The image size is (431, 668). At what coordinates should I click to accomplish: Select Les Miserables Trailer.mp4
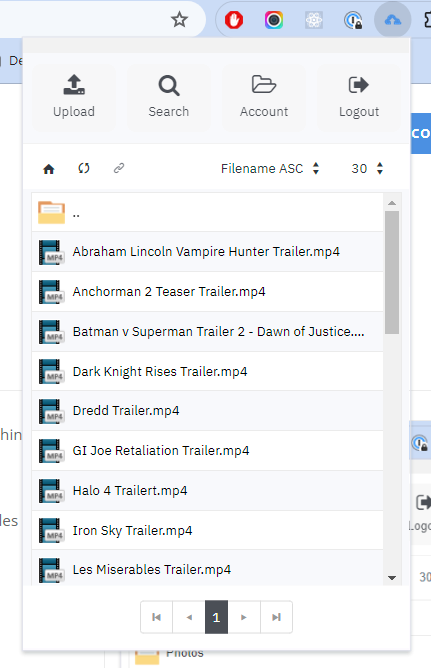pos(207,568)
